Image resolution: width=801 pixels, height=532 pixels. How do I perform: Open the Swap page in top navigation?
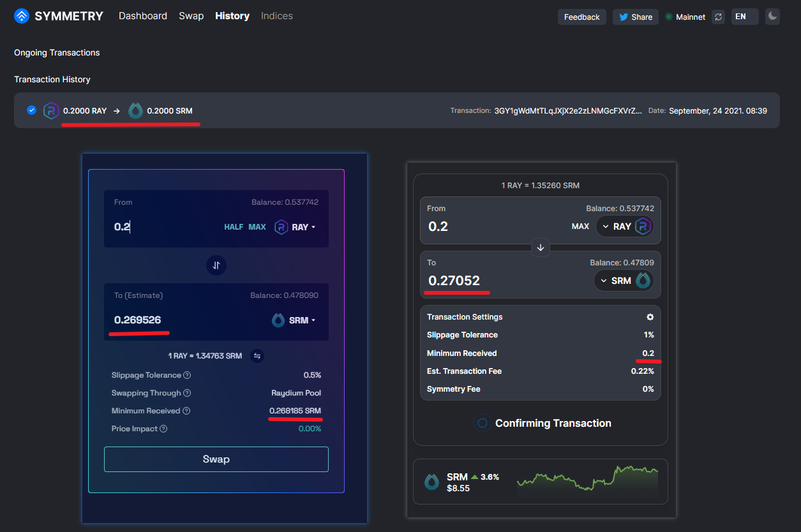tap(191, 16)
